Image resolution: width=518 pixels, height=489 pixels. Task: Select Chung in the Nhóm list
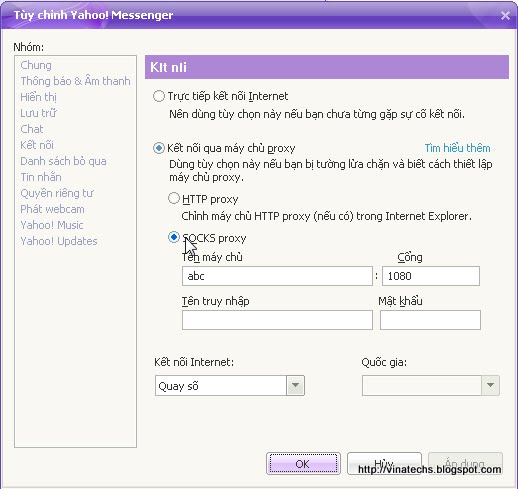36,65
